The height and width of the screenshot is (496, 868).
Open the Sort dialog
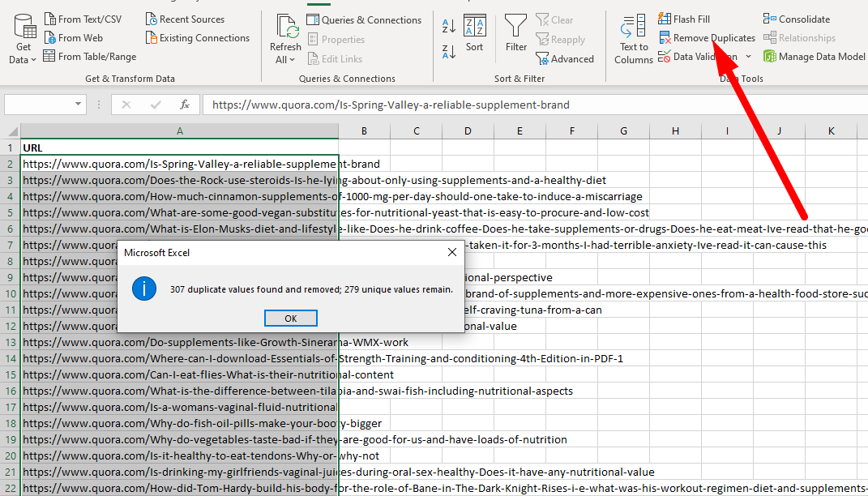(474, 33)
